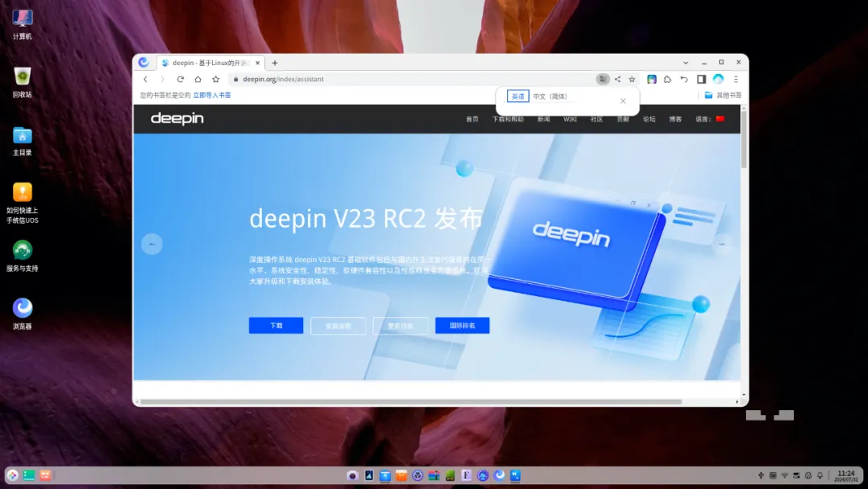The height and width of the screenshot is (489, 868).
Task: Click the star icon left of address bar
Action: point(216,79)
